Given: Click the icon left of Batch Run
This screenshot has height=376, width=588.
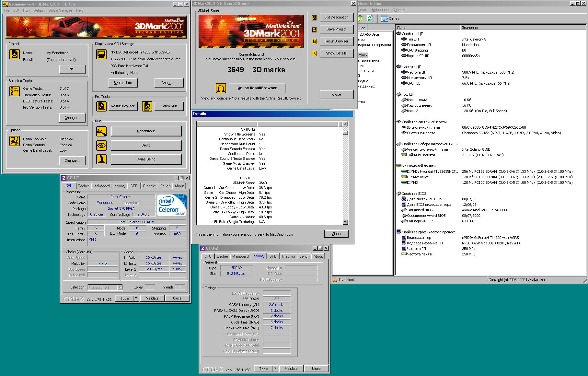Looking at the screenshot, I should coord(147,106).
